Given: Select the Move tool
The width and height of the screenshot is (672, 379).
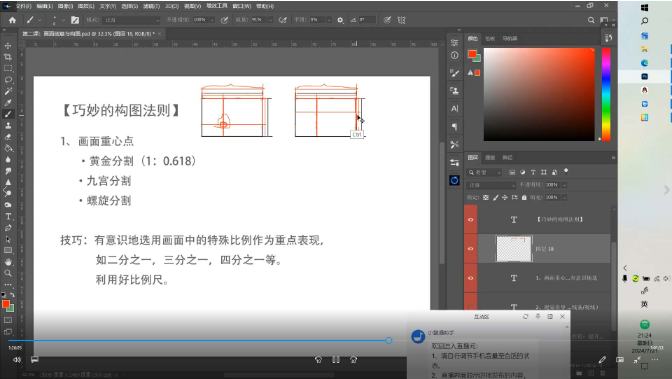Looking at the screenshot, I should [8, 45].
